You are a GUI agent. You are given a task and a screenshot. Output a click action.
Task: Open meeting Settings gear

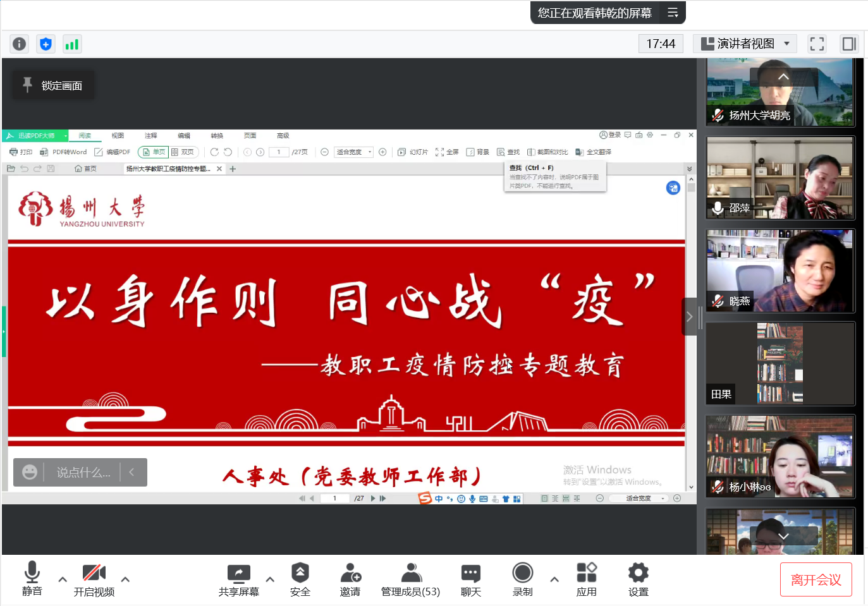(x=638, y=579)
